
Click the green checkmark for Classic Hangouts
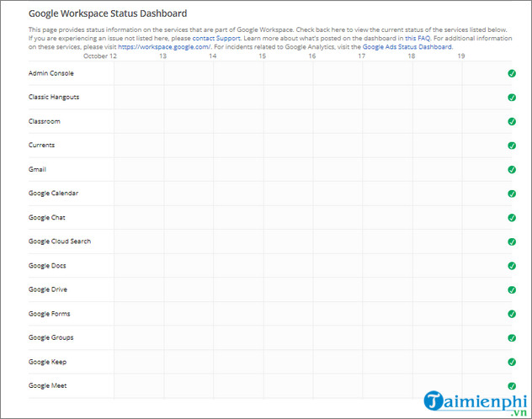[x=512, y=98]
